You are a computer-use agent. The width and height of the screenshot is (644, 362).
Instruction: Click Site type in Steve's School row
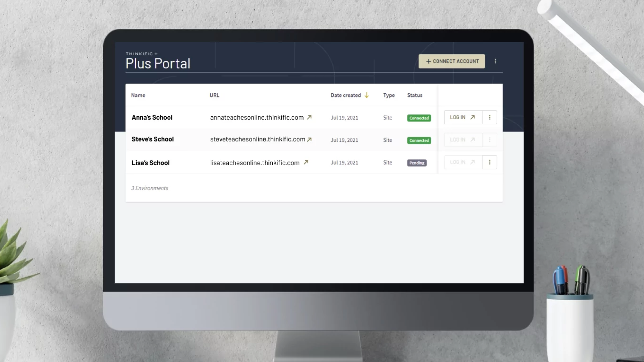[387, 140]
